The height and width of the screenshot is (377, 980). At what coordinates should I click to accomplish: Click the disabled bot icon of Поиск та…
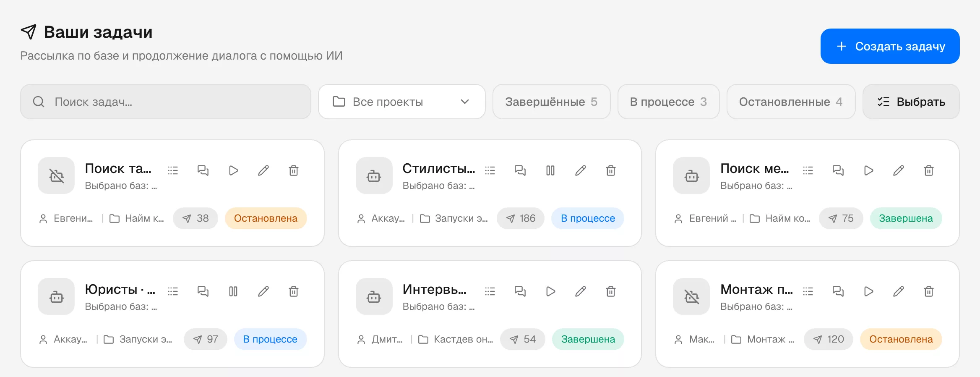tap(56, 175)
